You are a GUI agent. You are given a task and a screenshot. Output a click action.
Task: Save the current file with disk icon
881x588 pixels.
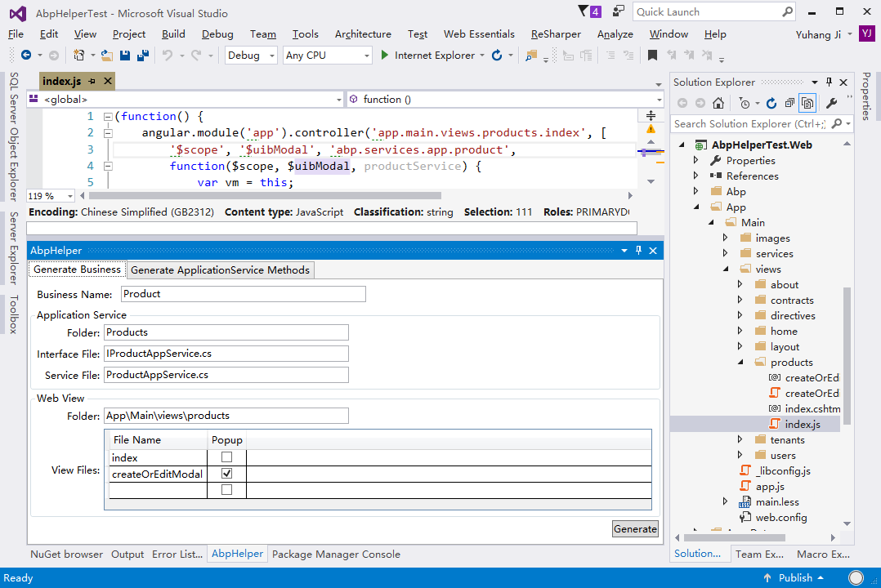click(x=125, y=55)
